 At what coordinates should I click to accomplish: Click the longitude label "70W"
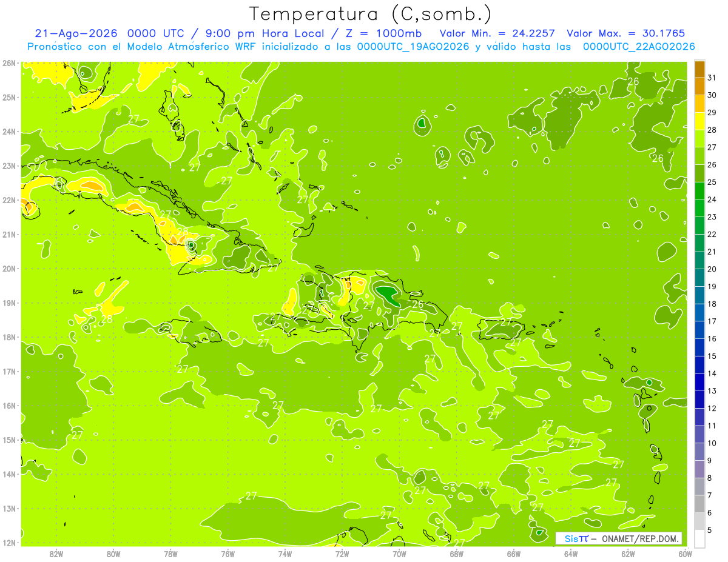point(399,553)
